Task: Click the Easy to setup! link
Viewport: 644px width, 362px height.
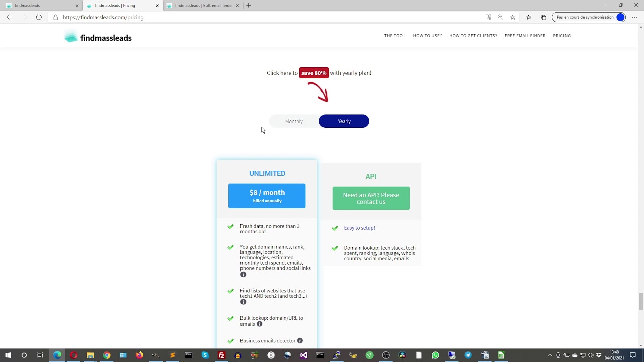Action: tap(359, 228)
